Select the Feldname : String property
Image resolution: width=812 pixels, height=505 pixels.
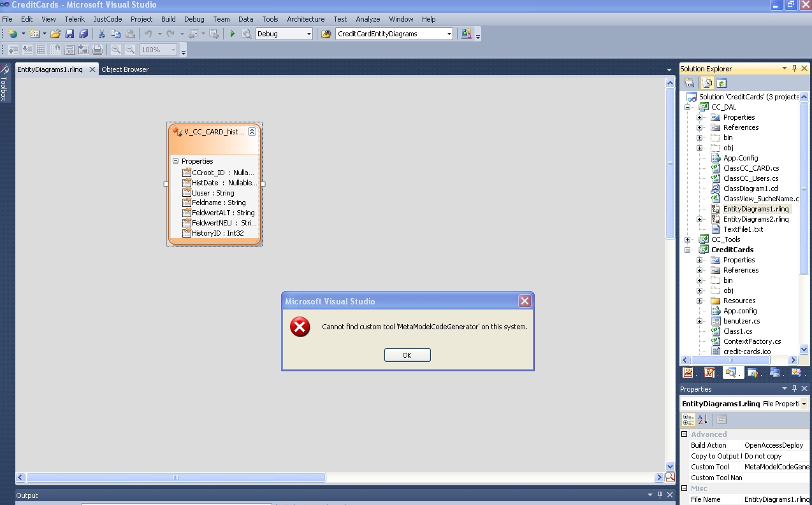[218, 203]
